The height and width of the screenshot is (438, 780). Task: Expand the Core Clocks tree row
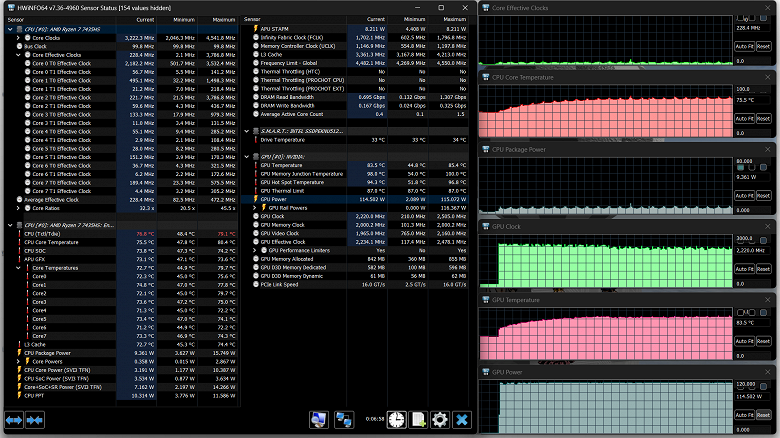19,37
